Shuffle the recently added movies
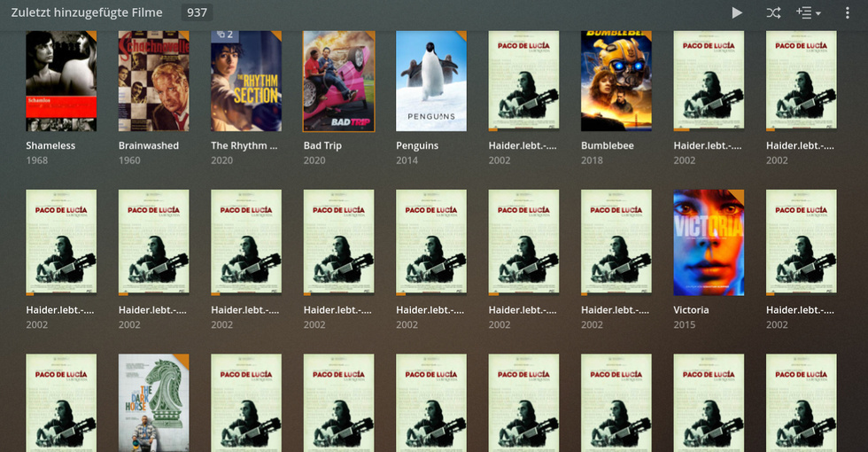This screenshot has width=868, height=452. [x=773, y=12]
